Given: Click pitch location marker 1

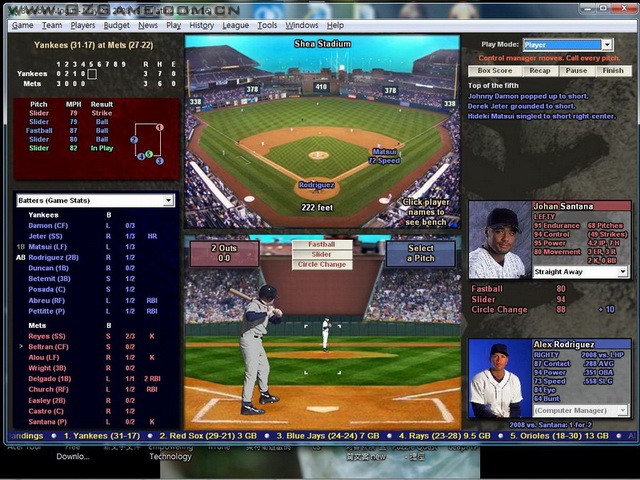Looking at the screenshot, I should [160, 127].
